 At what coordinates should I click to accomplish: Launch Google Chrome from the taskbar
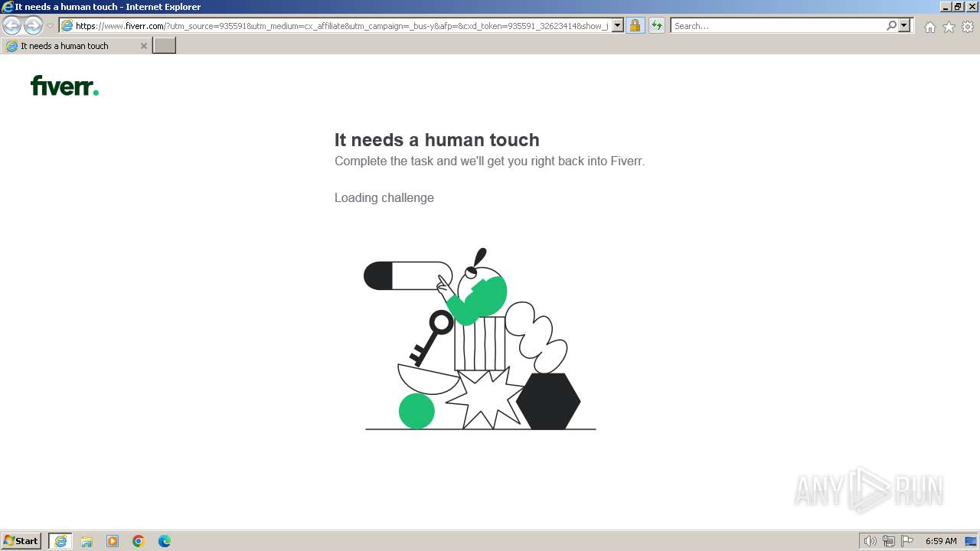(x=139, y=541)
